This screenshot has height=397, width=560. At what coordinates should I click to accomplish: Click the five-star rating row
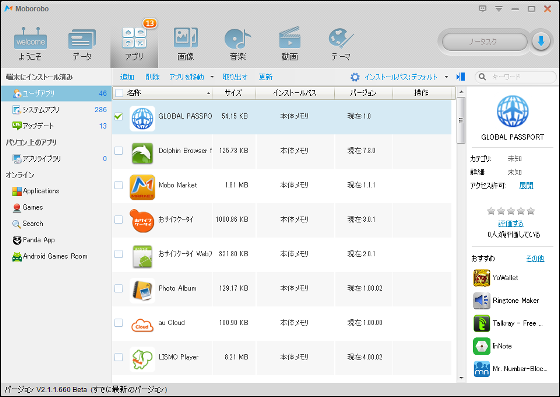[511, 211]
